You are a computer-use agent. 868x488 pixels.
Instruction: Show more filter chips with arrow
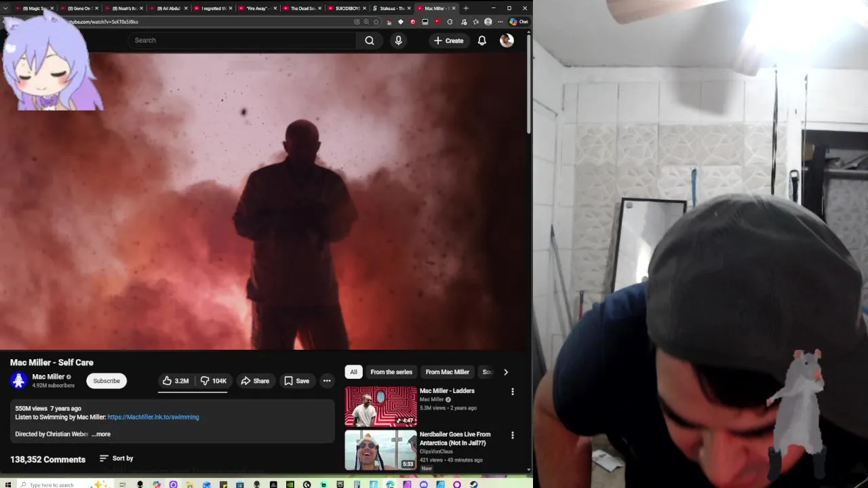[x=505, y=372]
